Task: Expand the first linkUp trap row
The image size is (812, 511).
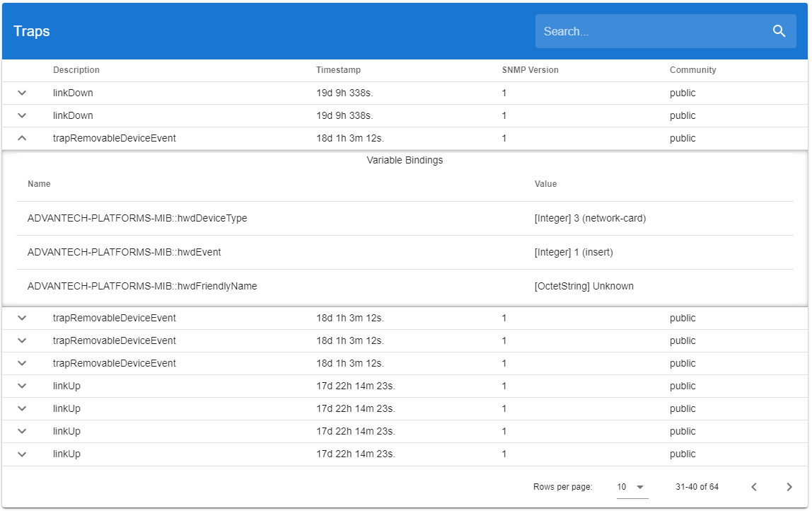Action: click(22, 386)
